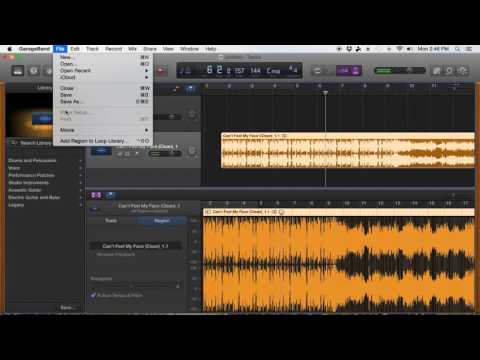The height and width of the screenshot is (360, 480).
Task: Expand the Movie submenu
Action: 103,130
